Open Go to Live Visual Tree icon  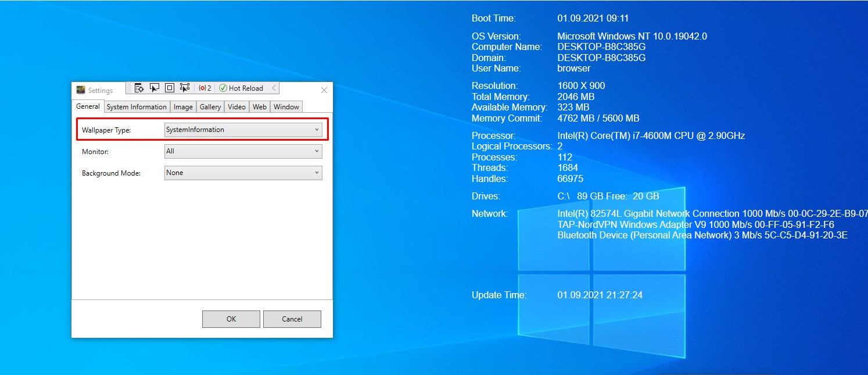click(139, 88)
